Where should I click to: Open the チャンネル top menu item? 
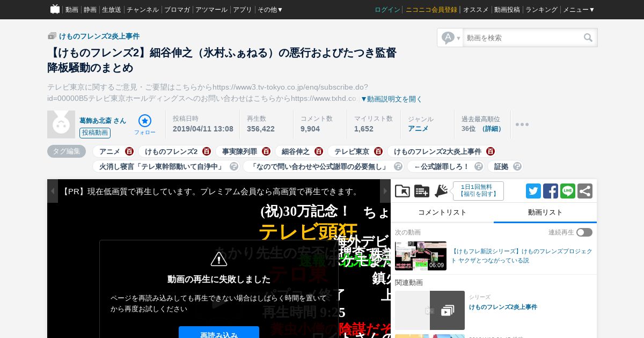[x=143, y=10]
